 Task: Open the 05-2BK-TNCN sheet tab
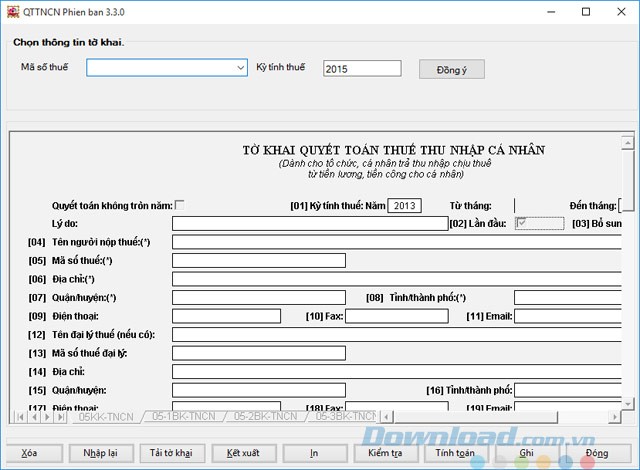pyautogui.click(x=266, y=417)
